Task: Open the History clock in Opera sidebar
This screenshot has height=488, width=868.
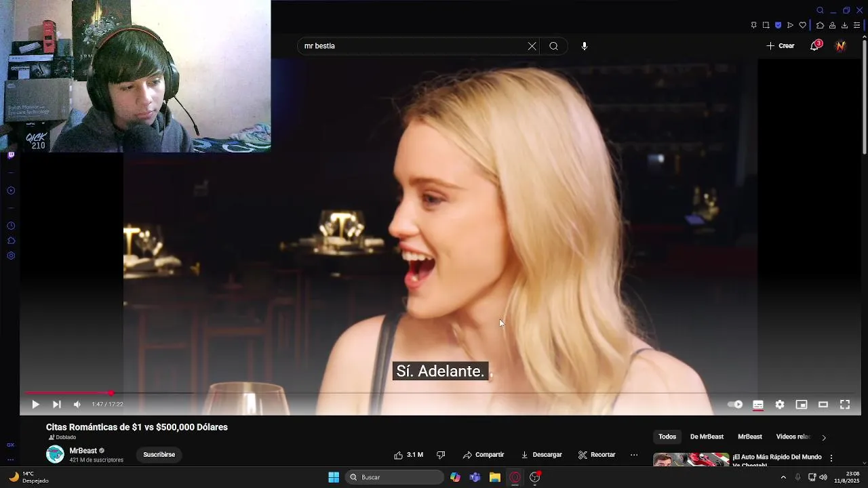Action: point(11,226)
